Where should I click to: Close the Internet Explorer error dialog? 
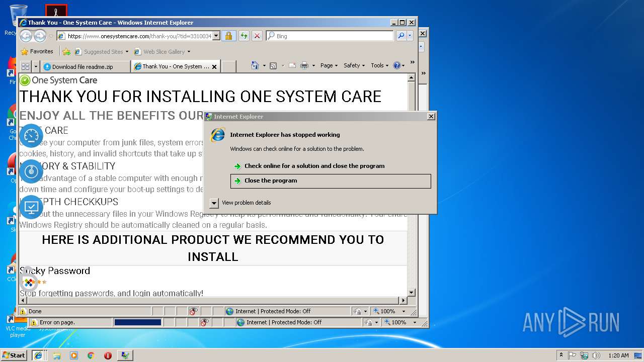pos(431,116)
